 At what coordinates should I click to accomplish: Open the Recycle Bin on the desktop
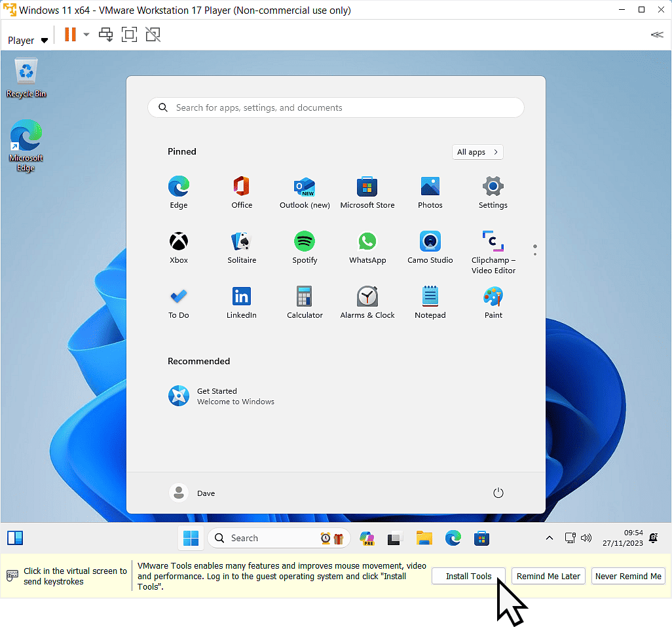tap(26, 72)
